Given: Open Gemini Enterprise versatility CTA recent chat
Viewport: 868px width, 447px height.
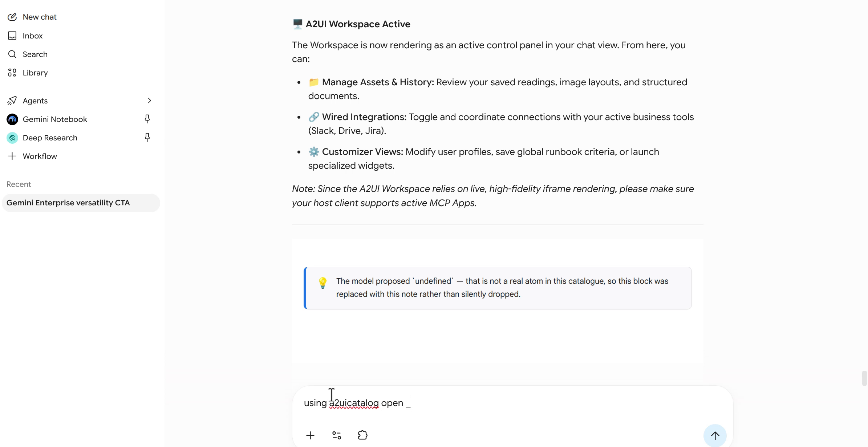Looking at the screenshot, I should tap(81, 203).
